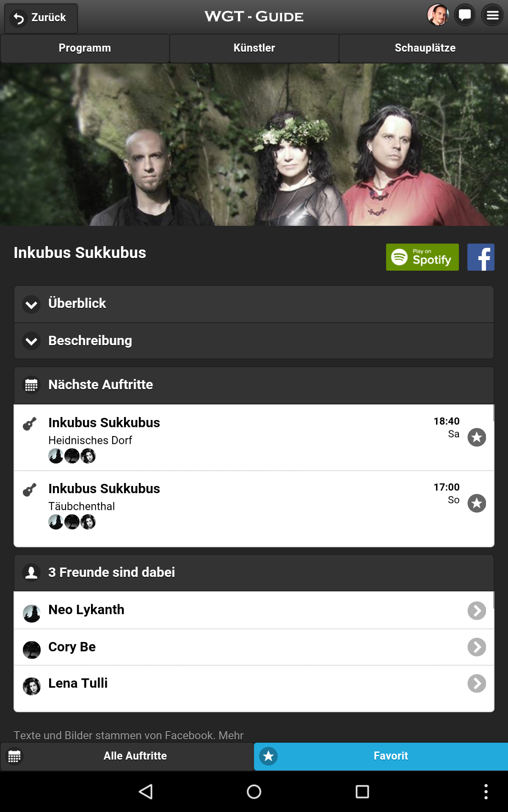Tap the Android back navigation button

tap(146, 792)
